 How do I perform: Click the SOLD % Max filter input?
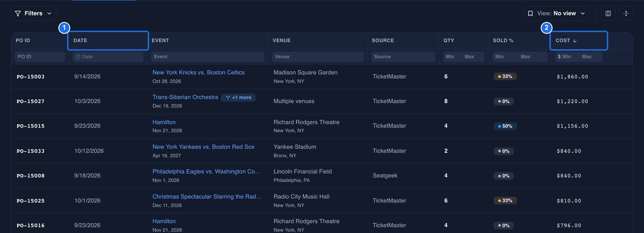click(x=532, y=57)
